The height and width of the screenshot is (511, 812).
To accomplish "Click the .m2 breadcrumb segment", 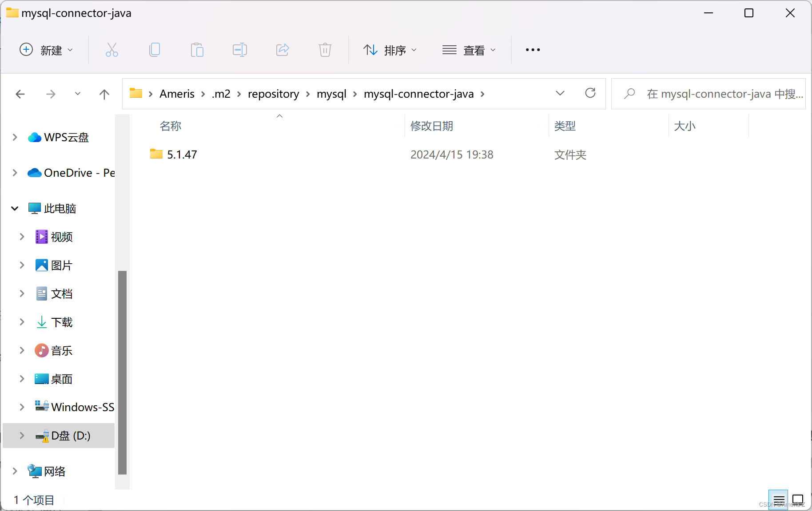I will pos(221,94).
